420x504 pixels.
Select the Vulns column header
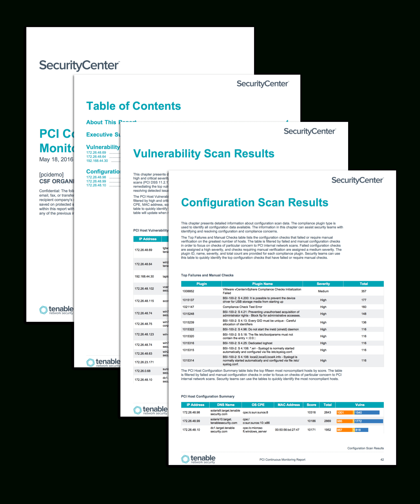[360, 405]
